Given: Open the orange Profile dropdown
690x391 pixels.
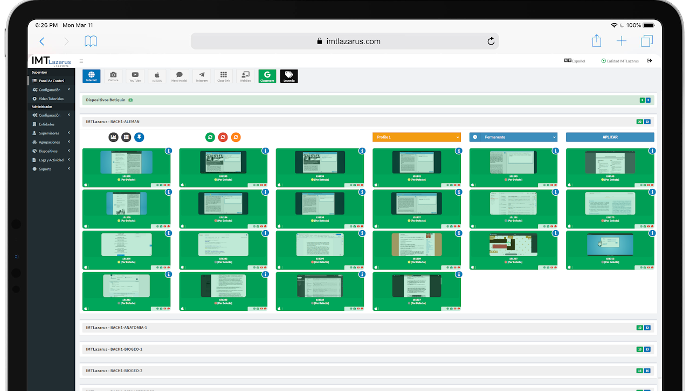Looking at the screenshot, I should click(x=416, y=137).
